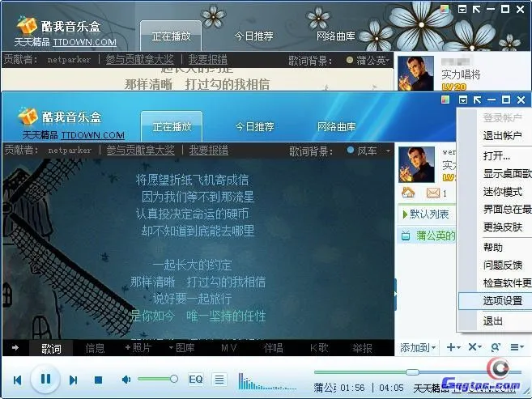Choose 退出 at the menu bottom
This screenshot has width=532, height=399.
[x=493, y=320]
